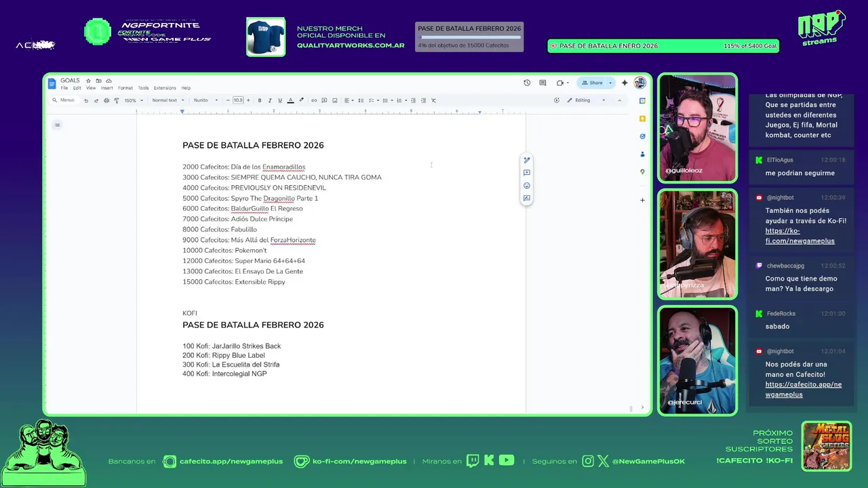Open the Share options arrow

coord(610,83)
